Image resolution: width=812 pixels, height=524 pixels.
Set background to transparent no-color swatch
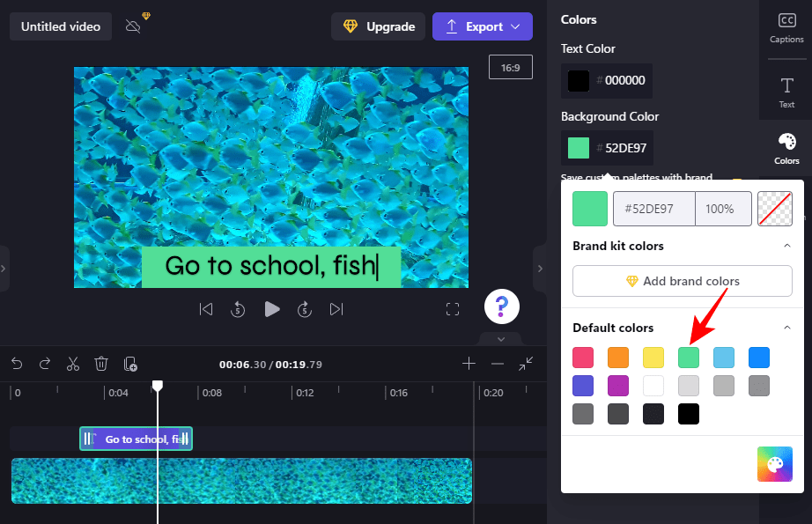775,209
